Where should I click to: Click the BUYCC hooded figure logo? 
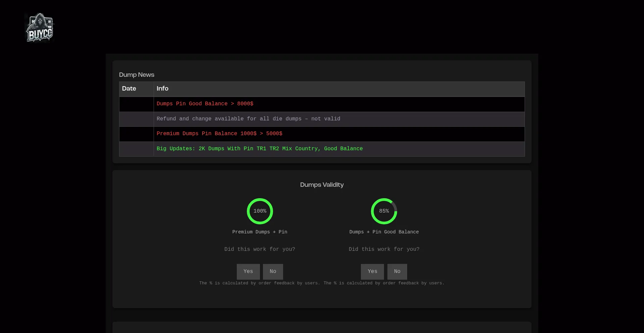coord(40,28)
